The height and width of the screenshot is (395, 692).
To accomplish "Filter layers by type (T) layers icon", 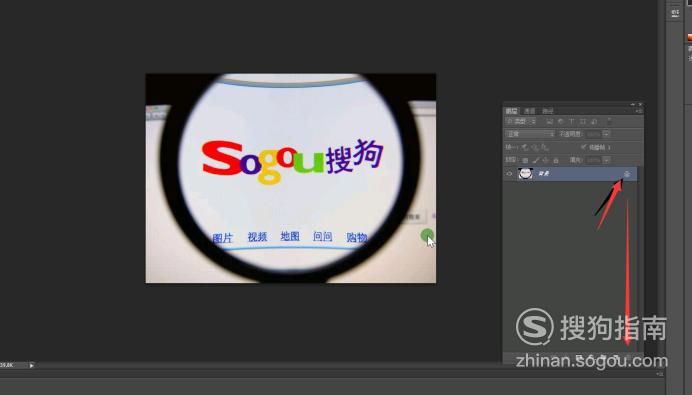I will (572, 121).
